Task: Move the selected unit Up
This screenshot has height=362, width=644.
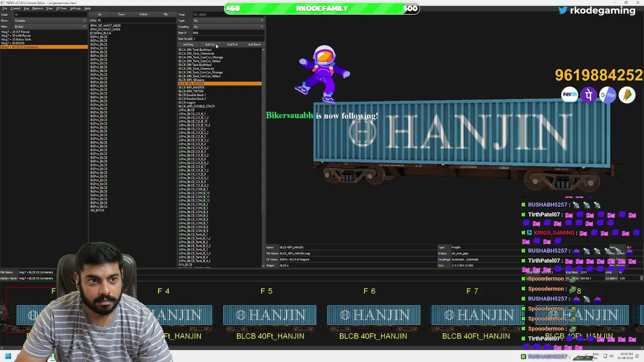Action: pos(99,15)
